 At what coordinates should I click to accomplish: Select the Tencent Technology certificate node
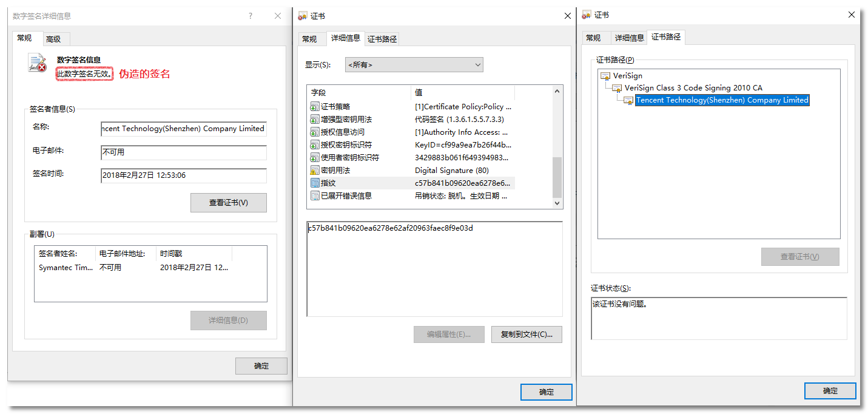point(721,100)
